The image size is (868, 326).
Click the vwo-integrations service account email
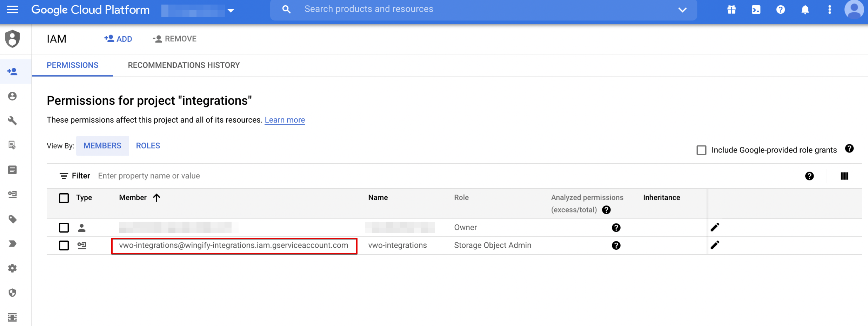(234, 245)
